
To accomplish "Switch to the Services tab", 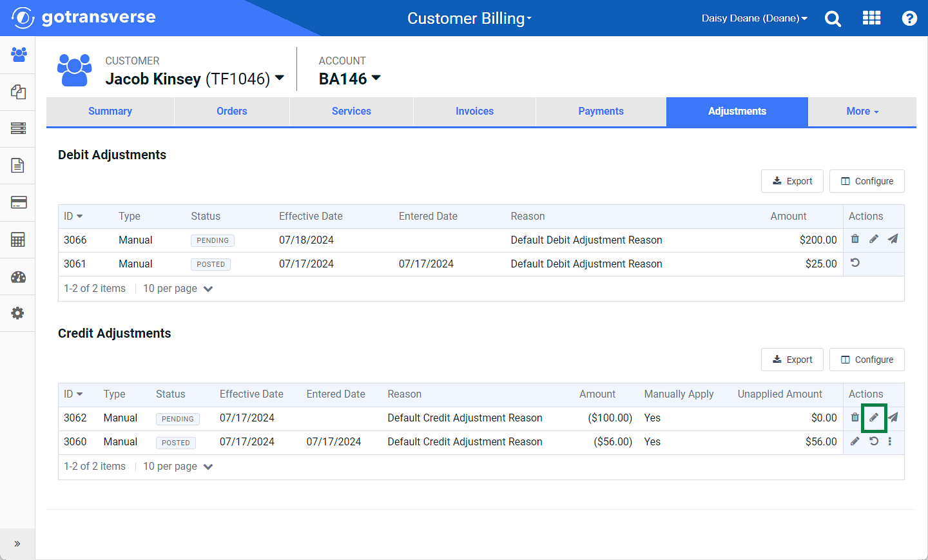I will click(x=351, y=111).
